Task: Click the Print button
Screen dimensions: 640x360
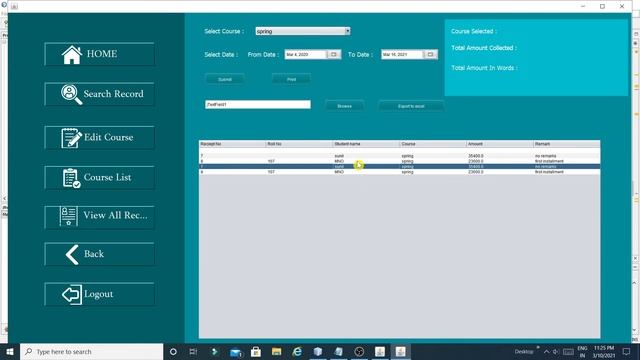Action: coord(291,79)
